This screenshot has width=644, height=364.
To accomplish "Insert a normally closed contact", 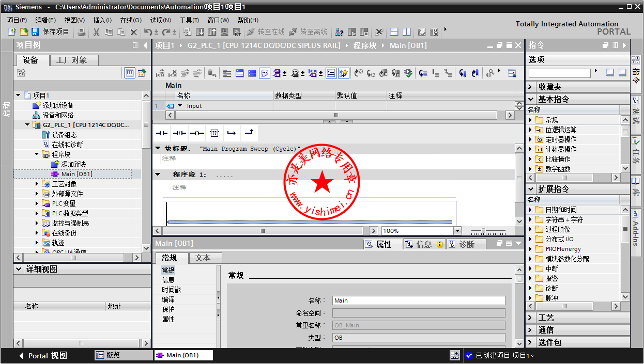I will 179,133.
